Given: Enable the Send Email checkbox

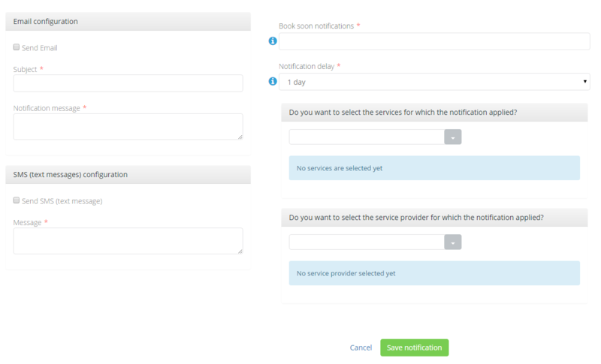Looking at the screenshot, I should [x=17, y=47].
